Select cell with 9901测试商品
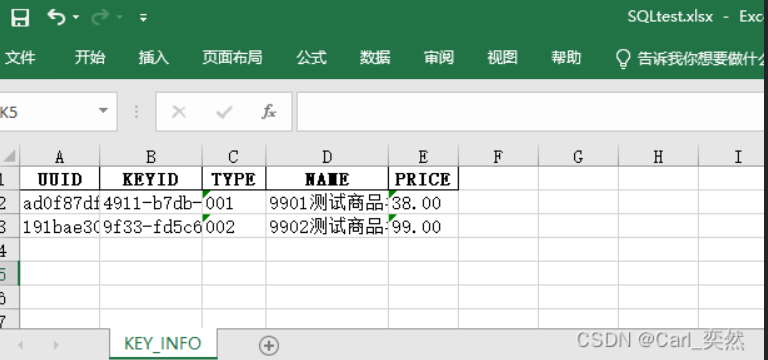 (327, 202)
